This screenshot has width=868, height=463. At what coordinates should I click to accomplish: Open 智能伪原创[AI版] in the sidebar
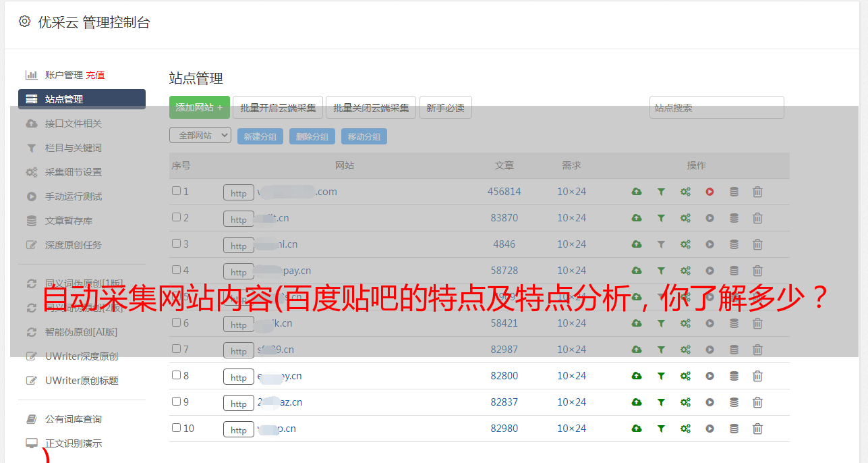(81, 332)
